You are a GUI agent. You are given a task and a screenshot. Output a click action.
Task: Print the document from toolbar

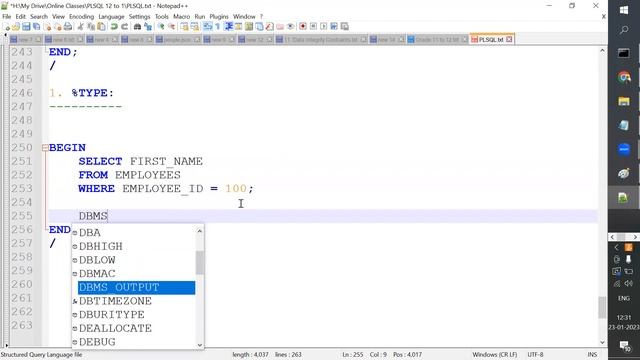pyautogui.click(x=68, y=27)
